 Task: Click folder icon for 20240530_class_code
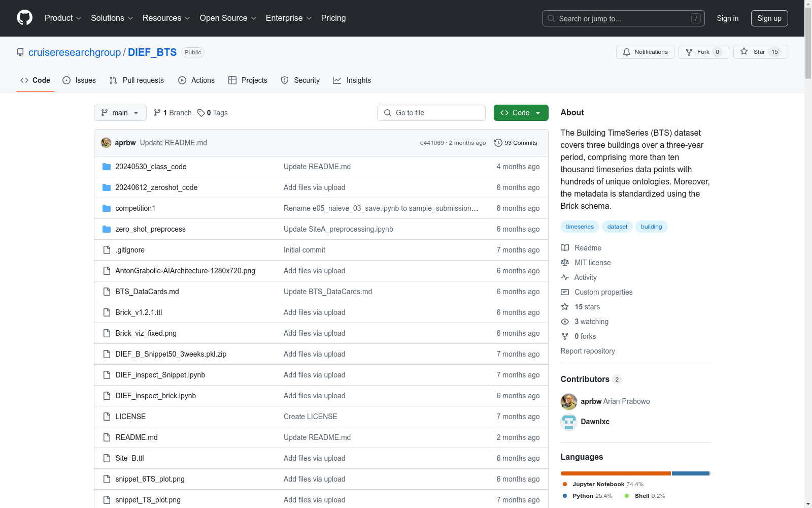click(x=107, y=167)
